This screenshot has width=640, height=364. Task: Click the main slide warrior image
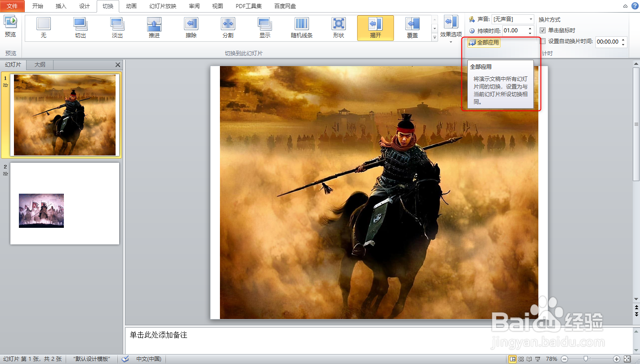click(x=379, y=192)
